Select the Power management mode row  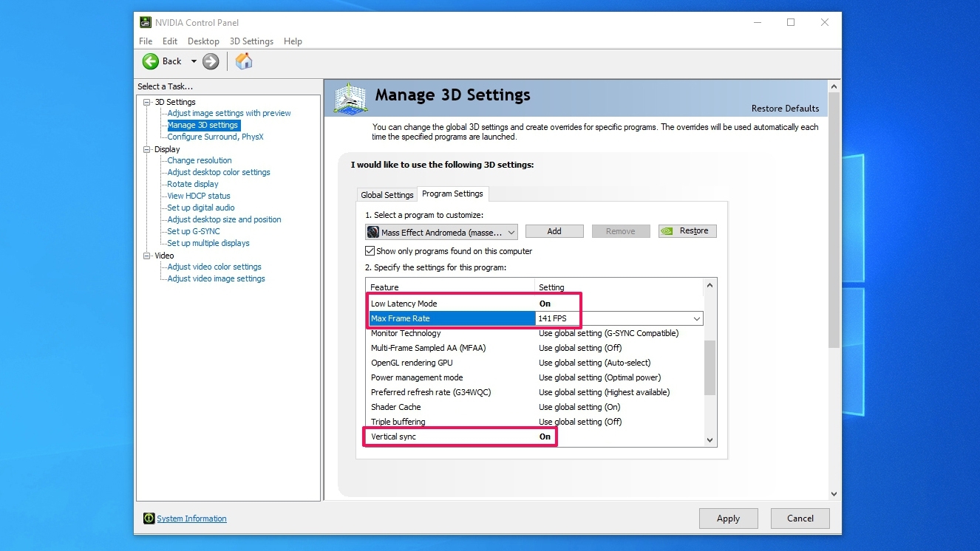535,377
